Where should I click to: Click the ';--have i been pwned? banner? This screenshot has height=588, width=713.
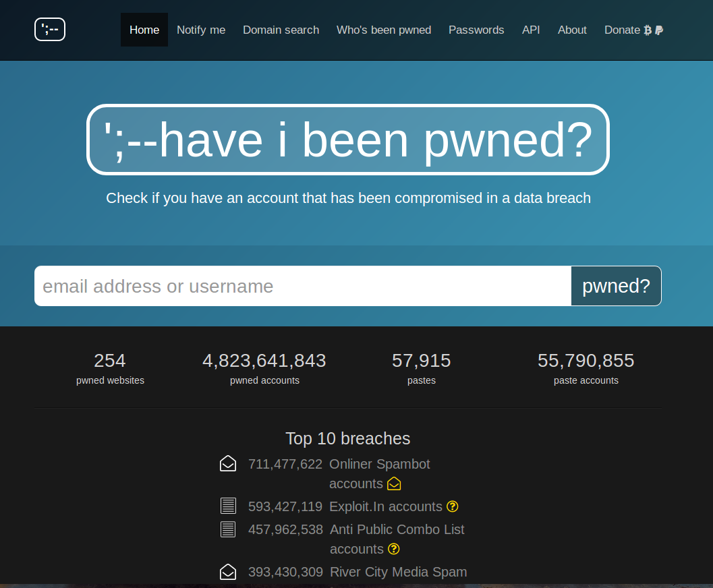pyautogui.click(x=348, y=140)
